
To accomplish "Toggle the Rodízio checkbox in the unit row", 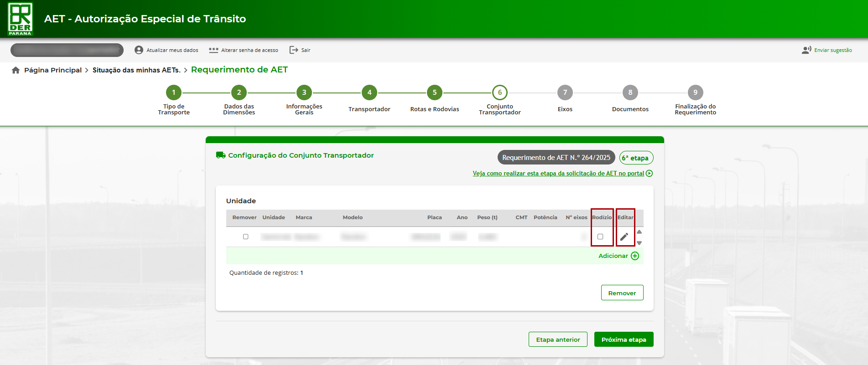I will (600, 236).
